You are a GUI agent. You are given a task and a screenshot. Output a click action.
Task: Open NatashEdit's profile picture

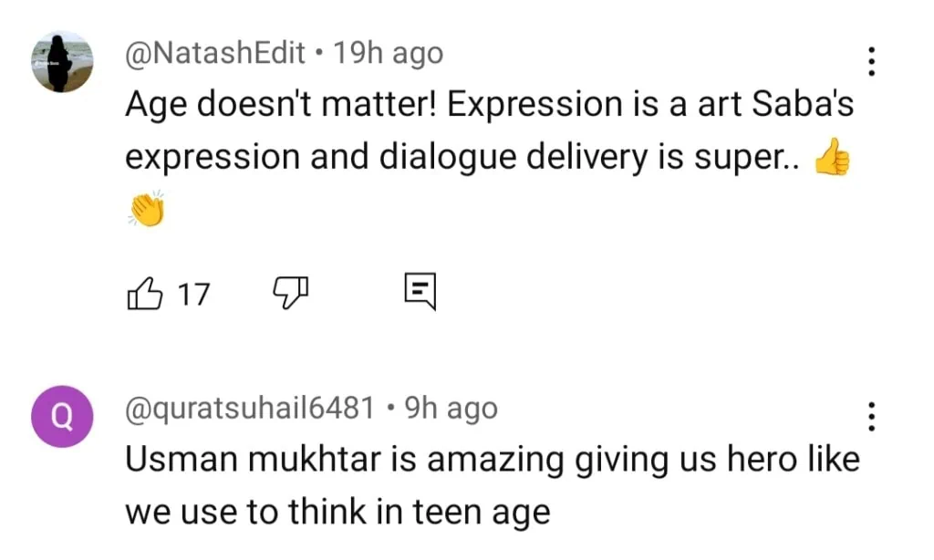point(62,61)
